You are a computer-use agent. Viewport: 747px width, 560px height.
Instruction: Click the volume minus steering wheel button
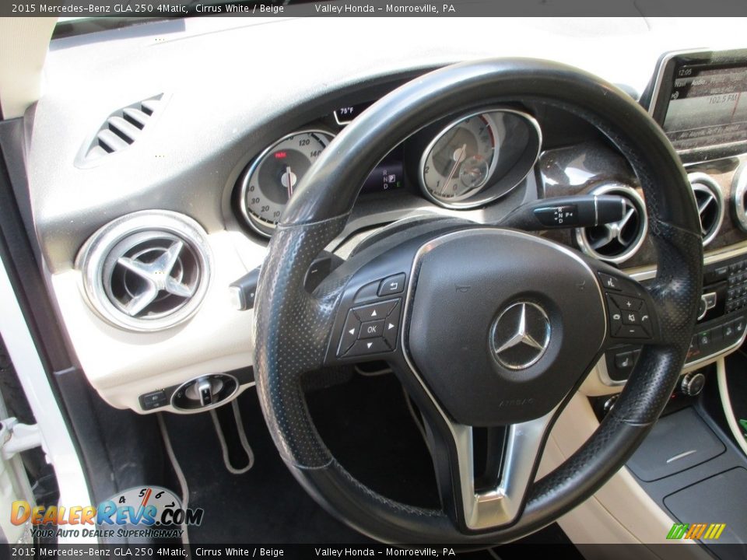pyautogui.click(x=631, y=330)
